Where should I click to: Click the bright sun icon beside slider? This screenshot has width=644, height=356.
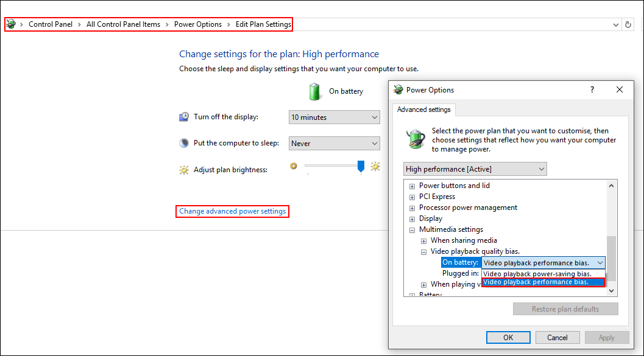pyautogui.click(x=375, y=166)
